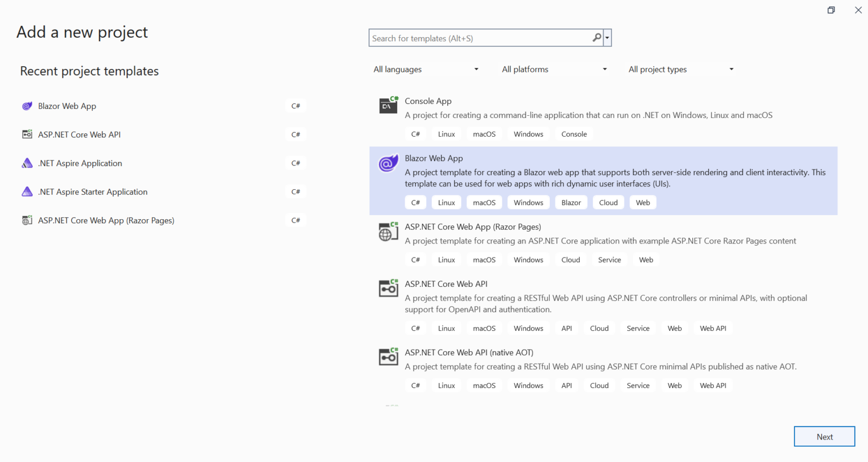Click the Blazor tag on Blazor Web App

click(x=571, y=202)
